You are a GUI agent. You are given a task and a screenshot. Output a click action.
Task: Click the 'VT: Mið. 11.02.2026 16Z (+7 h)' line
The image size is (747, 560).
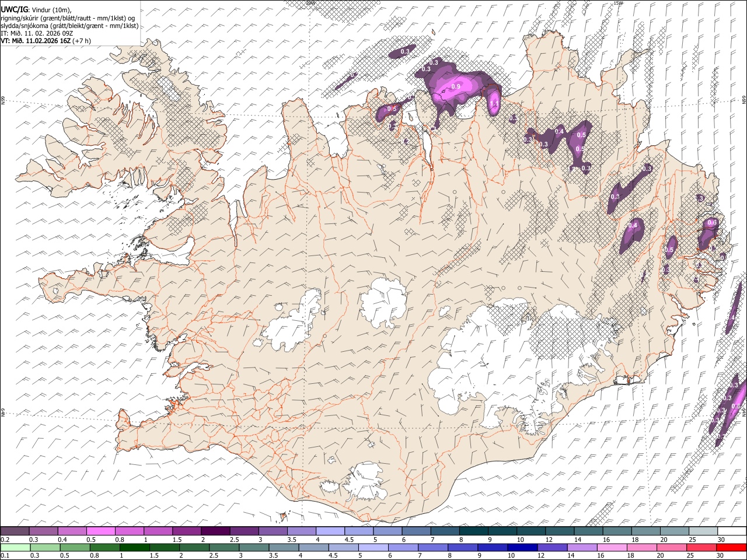(x=46, y=41)
